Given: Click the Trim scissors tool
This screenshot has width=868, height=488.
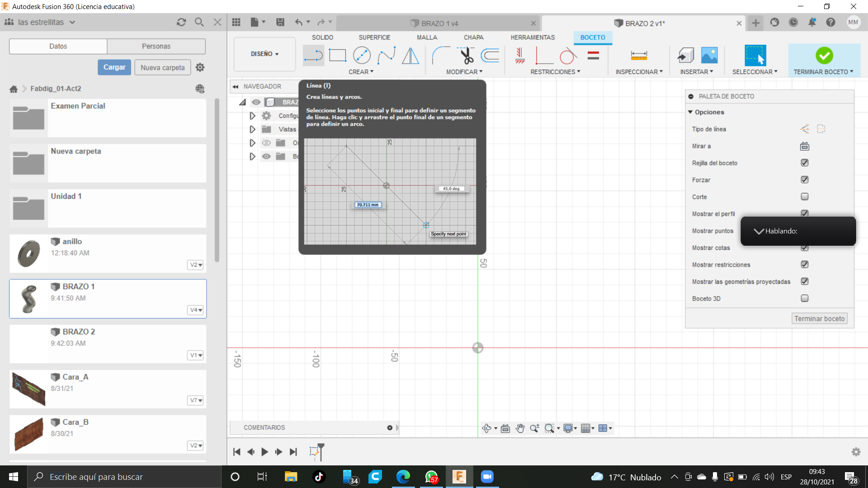Looking at the screenshot, I should coord(466,56).
